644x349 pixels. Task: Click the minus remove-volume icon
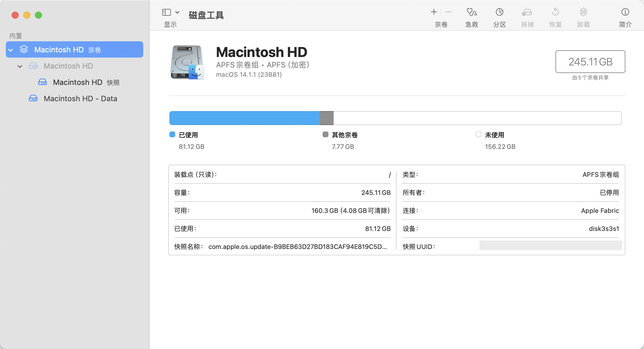point(448,12)
